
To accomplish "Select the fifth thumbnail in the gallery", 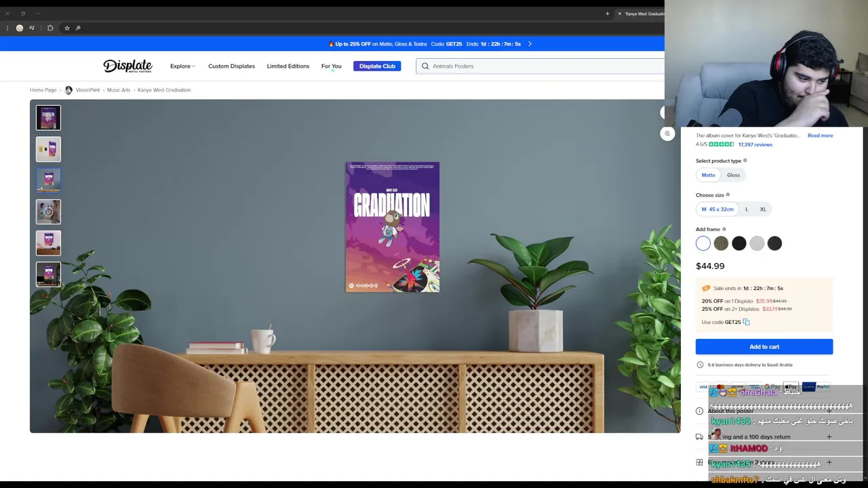I will [48, 243].
